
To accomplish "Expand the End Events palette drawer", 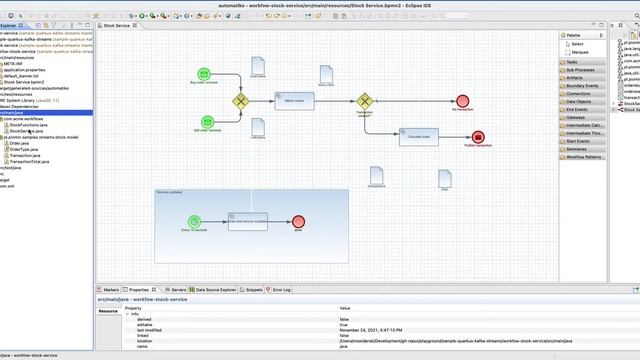I will click(x=582, y=109).
